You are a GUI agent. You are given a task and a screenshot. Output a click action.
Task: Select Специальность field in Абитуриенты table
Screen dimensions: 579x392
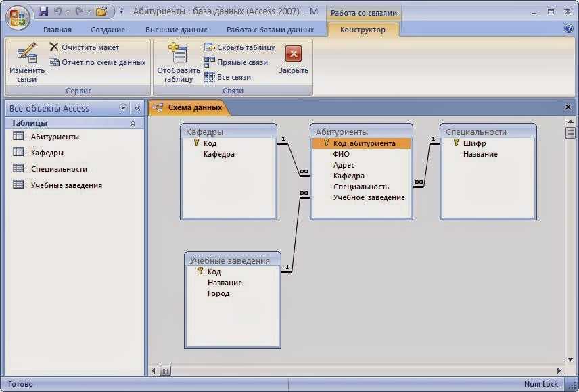pyautogui.click(x=361, y=187)
